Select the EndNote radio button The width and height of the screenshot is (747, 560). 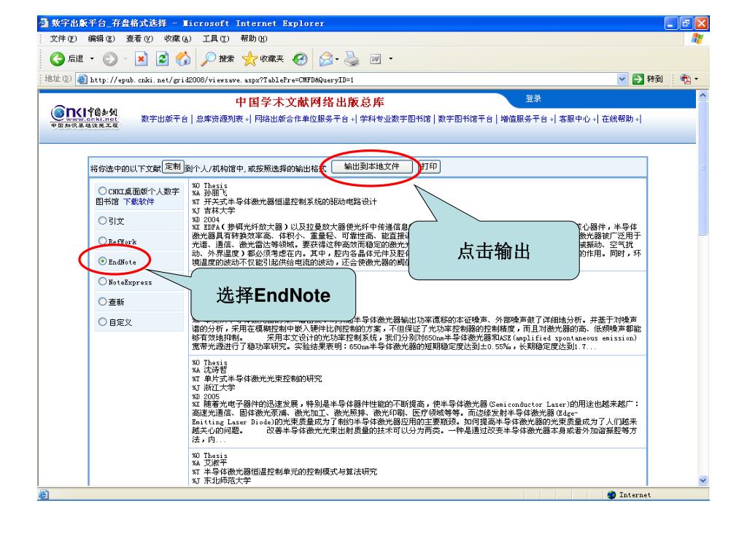tap(102, 261)
